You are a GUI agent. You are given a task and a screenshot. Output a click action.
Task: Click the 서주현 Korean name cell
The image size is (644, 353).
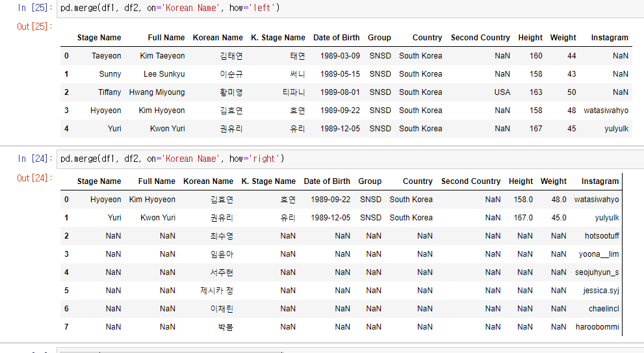pos(222,272)
